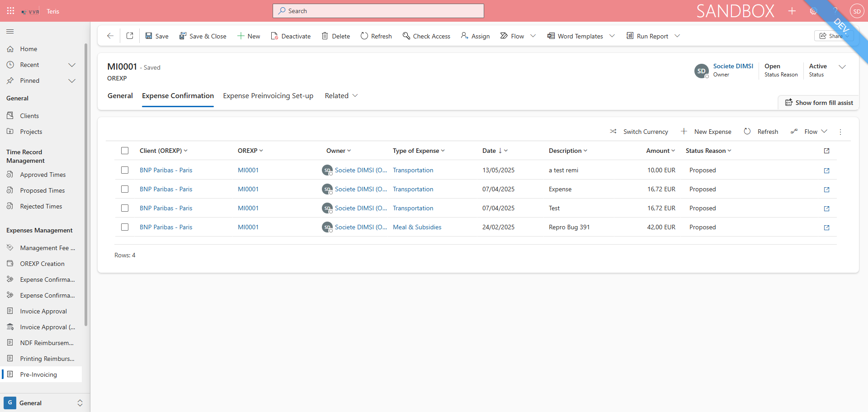Select the row with 'a test remi'
The width and height of the screenshot is (868, 412).
click(x=125, y=170)
